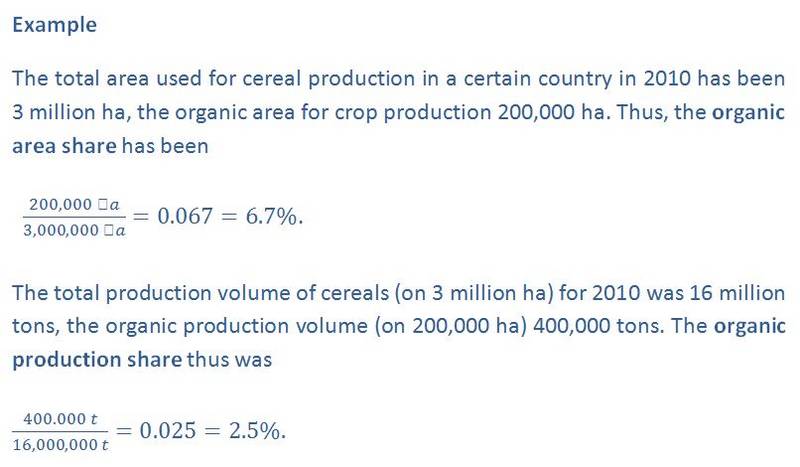800x467 pixels.
Task: Click the 'Example' heading
Action: click(55, 25)
